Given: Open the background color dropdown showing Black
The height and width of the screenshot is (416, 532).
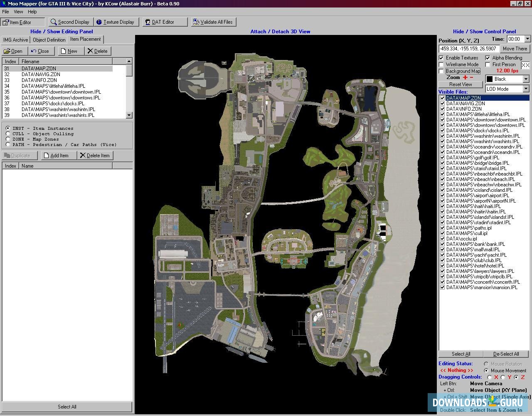Looking at the screenshot, I should tap(525, 79).
